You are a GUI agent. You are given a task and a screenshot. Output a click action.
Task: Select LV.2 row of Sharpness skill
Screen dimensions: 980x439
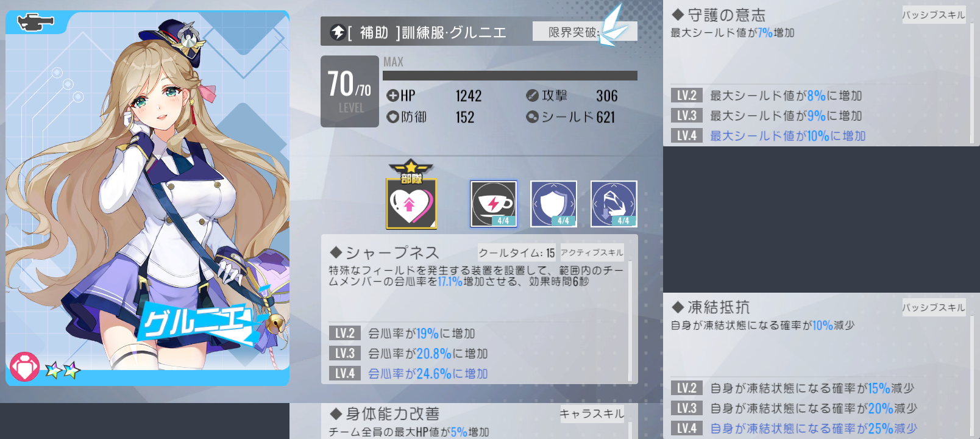tap(477, 334)
